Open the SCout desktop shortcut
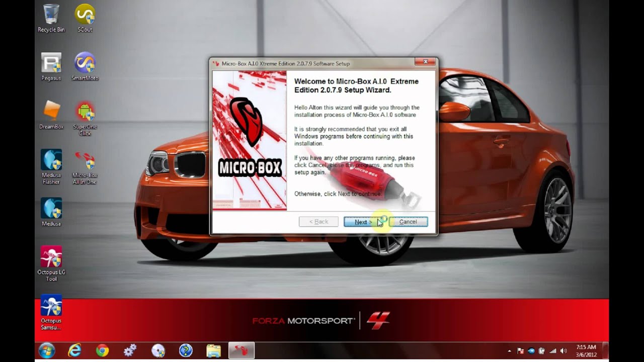Viewport: 644px width, 362px height. (x=85, y=18)
